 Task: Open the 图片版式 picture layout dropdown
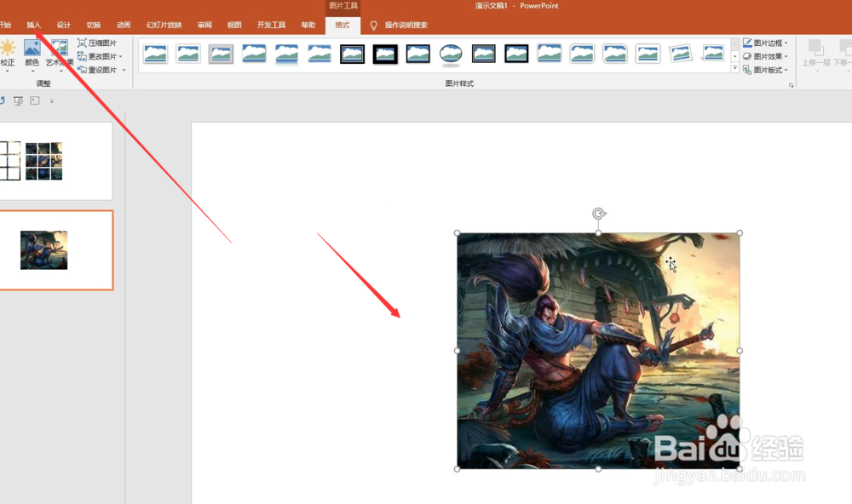click(x=765, y=70)
